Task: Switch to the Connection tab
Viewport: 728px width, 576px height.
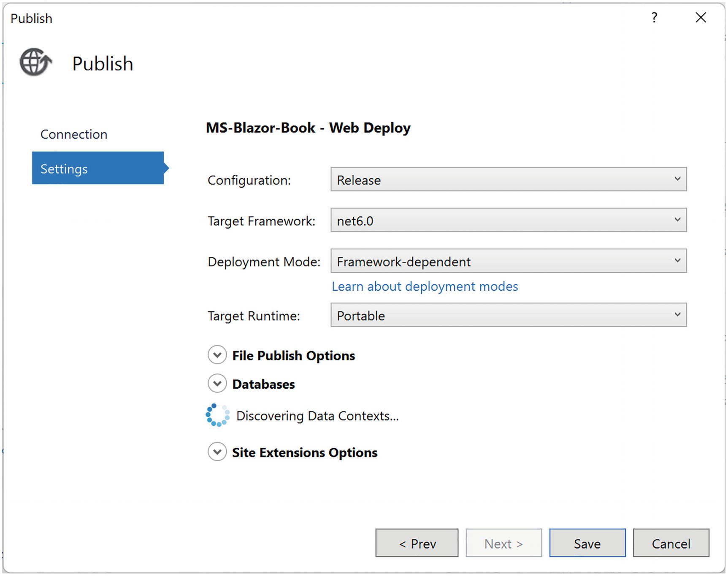Action: click(74, 134)
